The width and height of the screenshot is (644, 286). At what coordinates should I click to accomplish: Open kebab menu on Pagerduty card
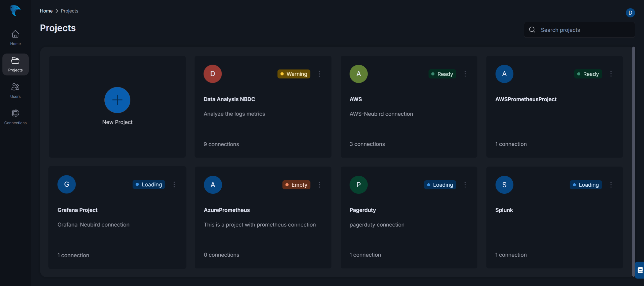tap(465, 185)
